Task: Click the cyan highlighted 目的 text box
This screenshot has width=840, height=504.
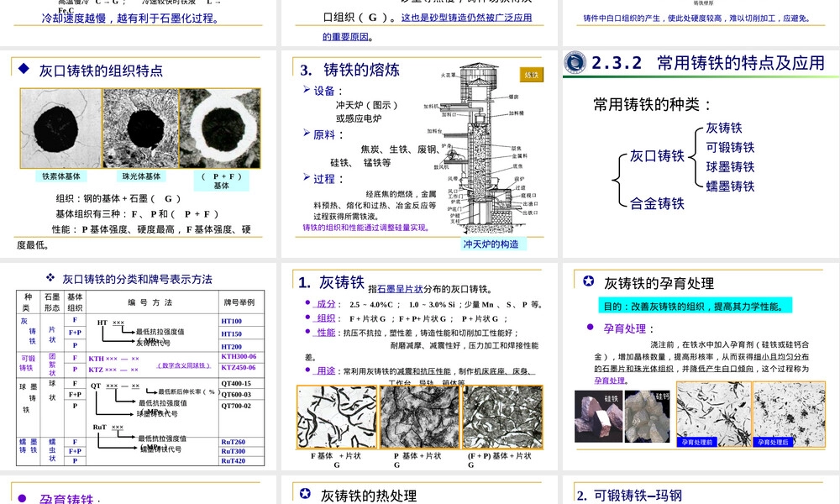Action: coord(695,307)
